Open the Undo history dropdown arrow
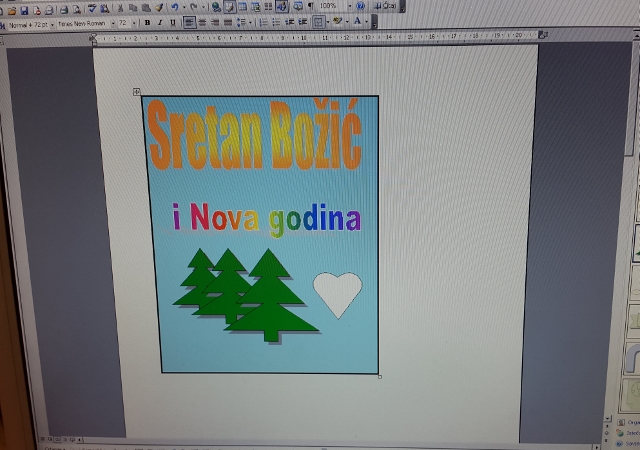Screen dimensions: 640x450 pos(184,7)
